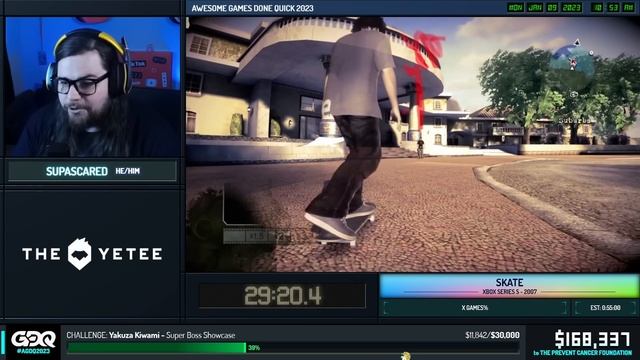Click the 'EST: 0:55:00' estimate label
640x360 pixels.
605,308
